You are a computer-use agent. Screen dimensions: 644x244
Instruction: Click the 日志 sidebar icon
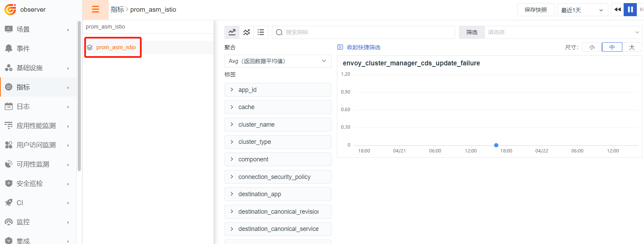[9, 106]
